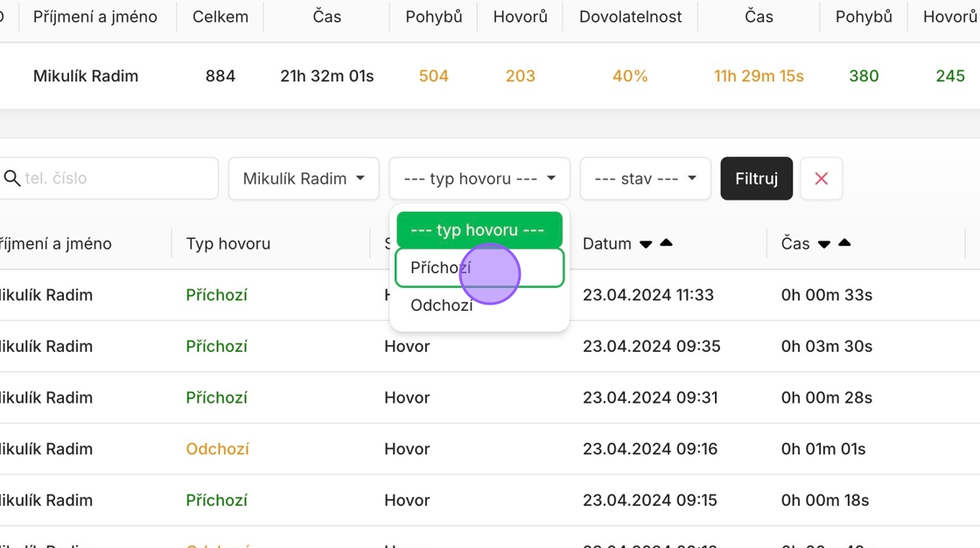The image size is (980, 548).
Task: Click Příchozí in the 09:31 call row
Action: (x=216, y=397)
